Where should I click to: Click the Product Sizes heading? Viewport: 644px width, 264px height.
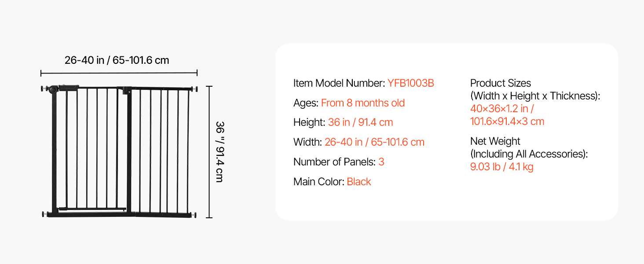tap(500, 83)
